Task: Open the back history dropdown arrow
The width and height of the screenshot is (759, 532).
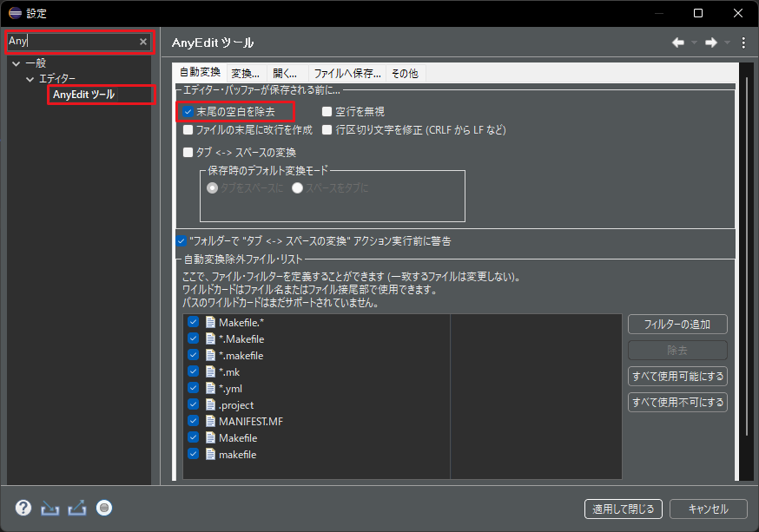Action: 694,43
